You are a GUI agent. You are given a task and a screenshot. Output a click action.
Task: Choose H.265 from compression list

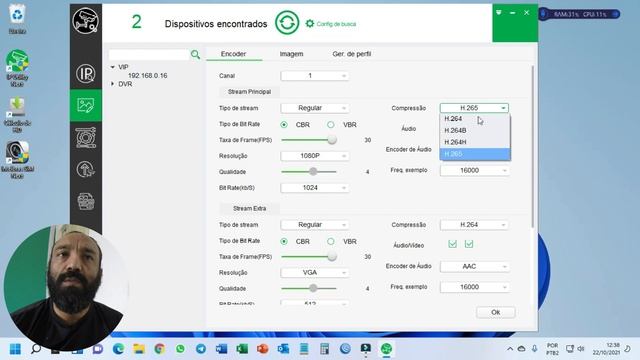[475, 154]
